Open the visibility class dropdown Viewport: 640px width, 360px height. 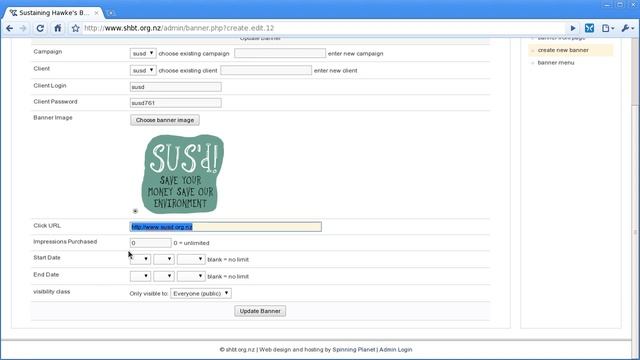pyautogui.click(x=201, y=293)
